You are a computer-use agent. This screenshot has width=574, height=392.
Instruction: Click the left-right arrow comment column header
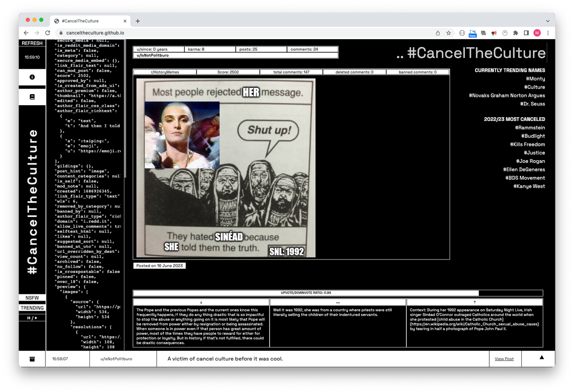[x=338, y=302]
